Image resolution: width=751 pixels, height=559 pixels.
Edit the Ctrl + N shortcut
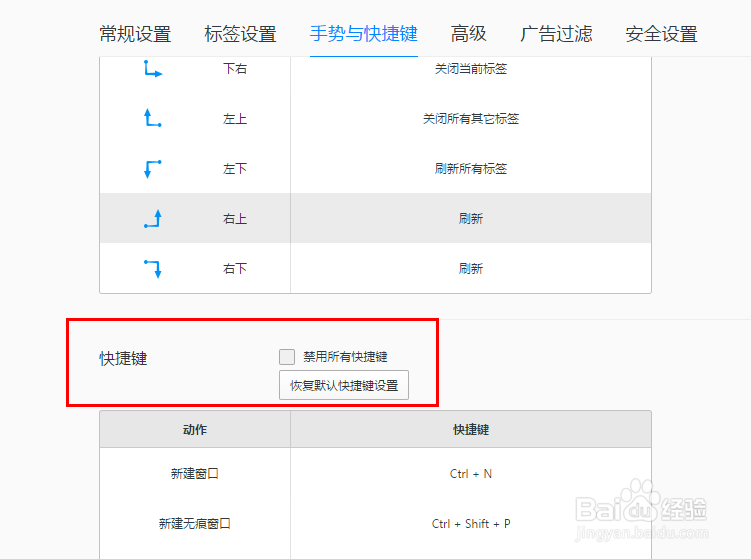click(x=471, y=474)
